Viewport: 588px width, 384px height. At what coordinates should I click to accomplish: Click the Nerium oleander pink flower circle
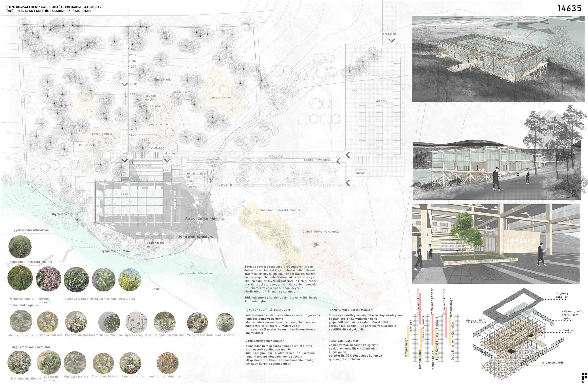[48, 279]
